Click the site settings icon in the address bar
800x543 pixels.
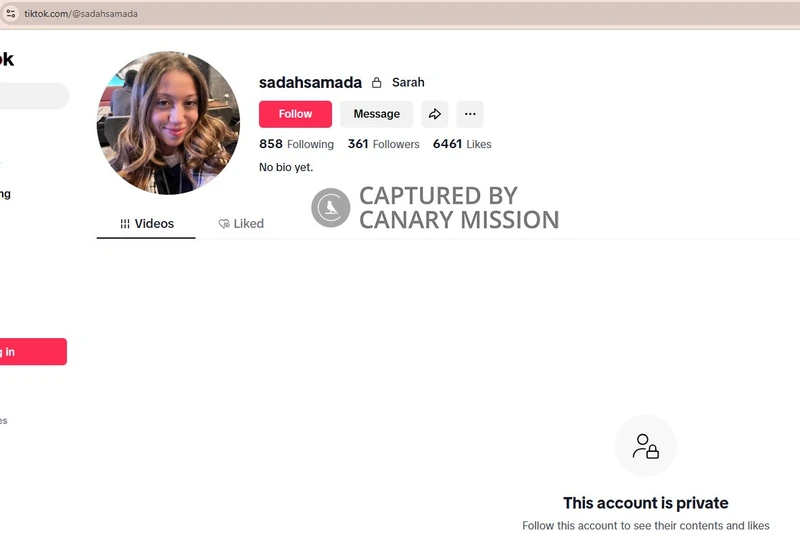point(11,14)
